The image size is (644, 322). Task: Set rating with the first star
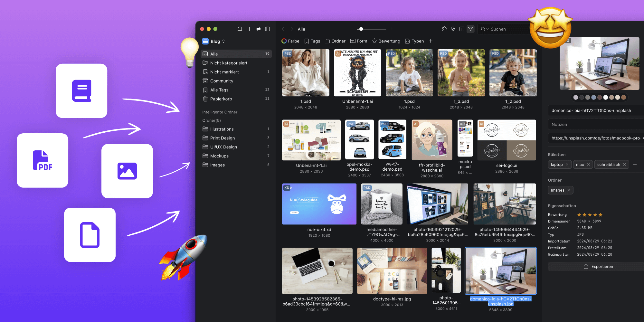point(579,215)
